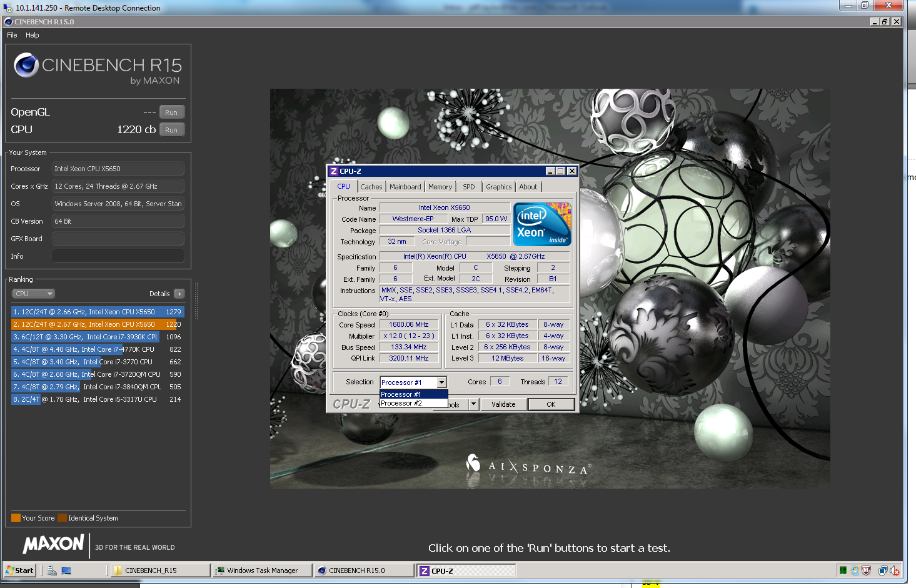
Task: Select ranking row 1 score 1279
Action: (x=98, y=312)
